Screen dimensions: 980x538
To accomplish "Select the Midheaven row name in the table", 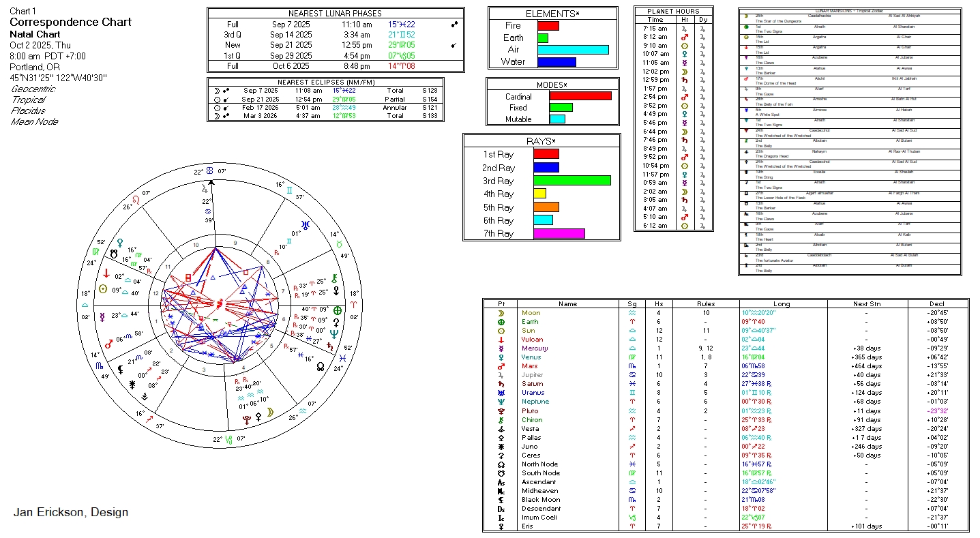I will click(539, 490).
